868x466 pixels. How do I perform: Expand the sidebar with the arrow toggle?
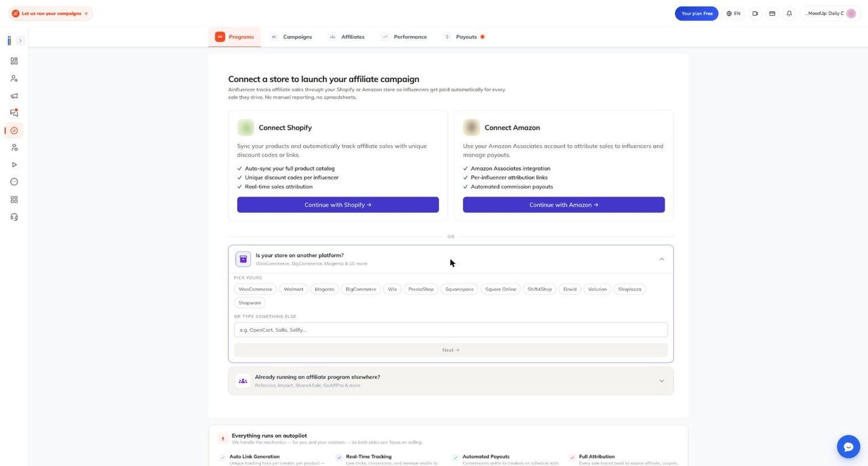click(20, 41)
